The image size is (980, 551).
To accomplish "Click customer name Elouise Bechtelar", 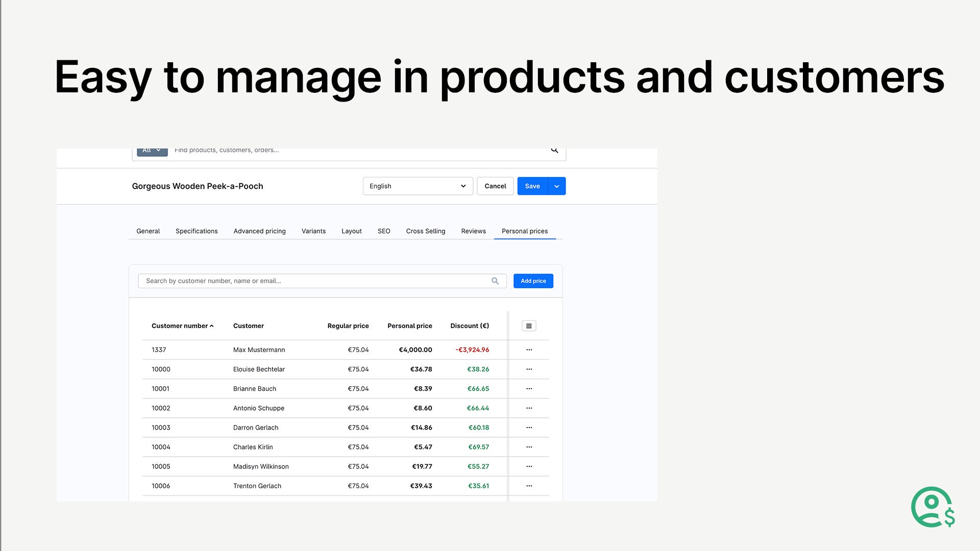I will pyautogui.click(x=259, y=369).
